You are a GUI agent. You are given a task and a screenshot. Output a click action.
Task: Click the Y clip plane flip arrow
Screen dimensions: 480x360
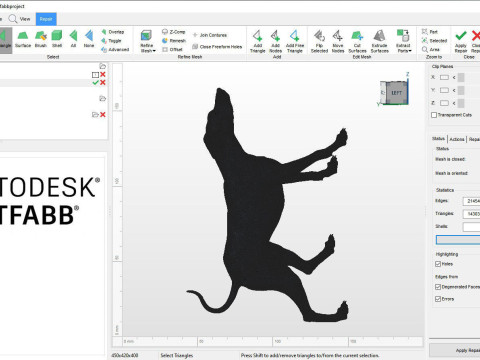454,90
